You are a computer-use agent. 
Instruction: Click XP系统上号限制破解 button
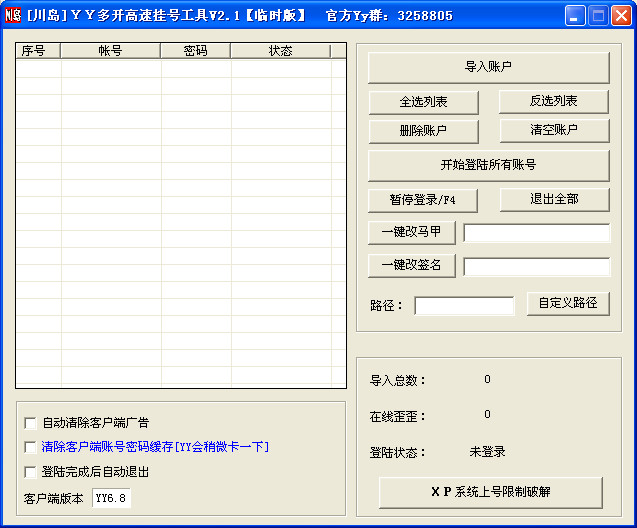click(x=491, y=492)
